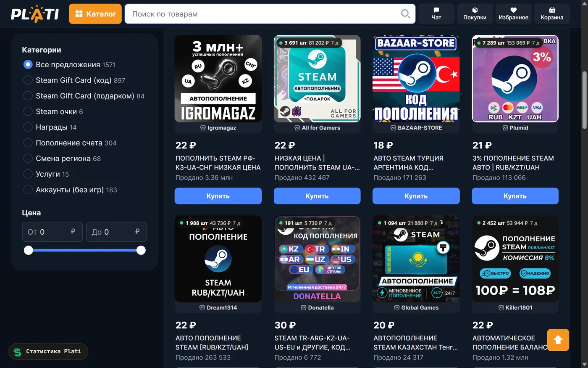
Task: Buy the Igromagaz 22 ₽ offer
Action: 218,196
